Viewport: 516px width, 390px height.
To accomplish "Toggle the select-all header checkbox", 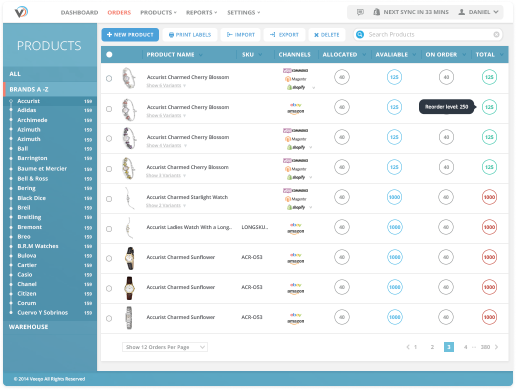I will (109, 54).
